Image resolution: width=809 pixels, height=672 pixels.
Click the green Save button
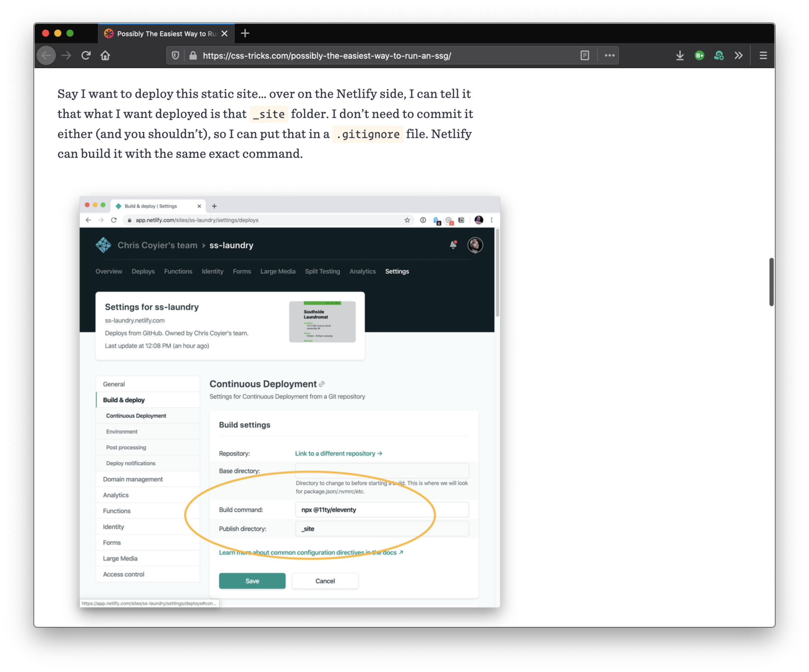pyautogui.click(x=252, y=581)
